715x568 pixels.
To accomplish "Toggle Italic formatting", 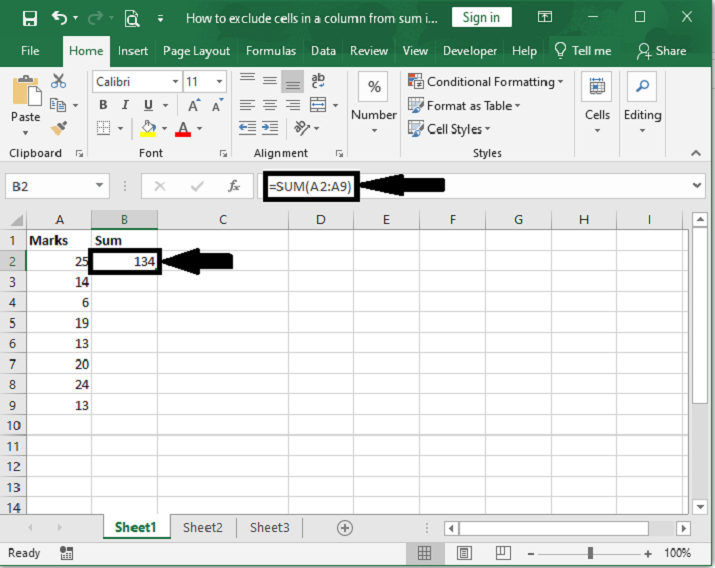I will point(125,105).
